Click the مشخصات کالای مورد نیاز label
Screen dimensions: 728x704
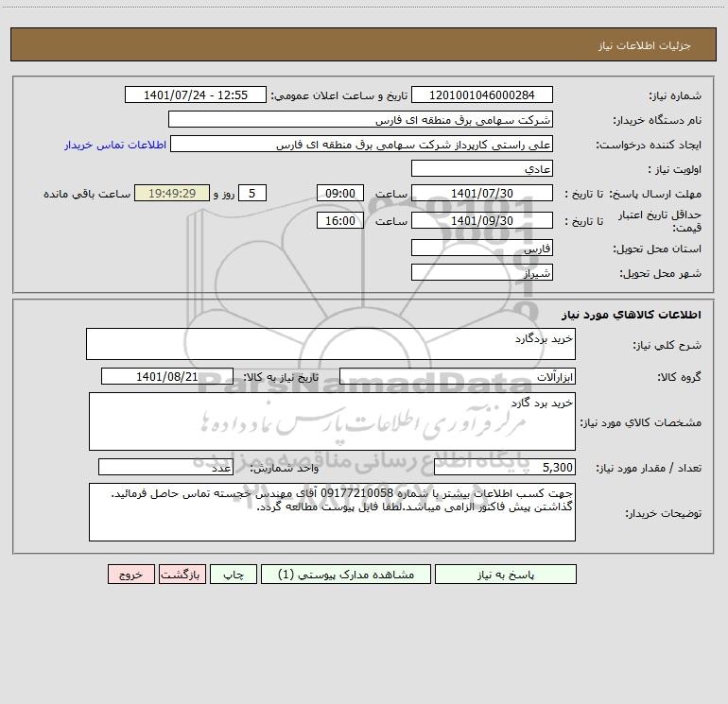click(641, 422)
